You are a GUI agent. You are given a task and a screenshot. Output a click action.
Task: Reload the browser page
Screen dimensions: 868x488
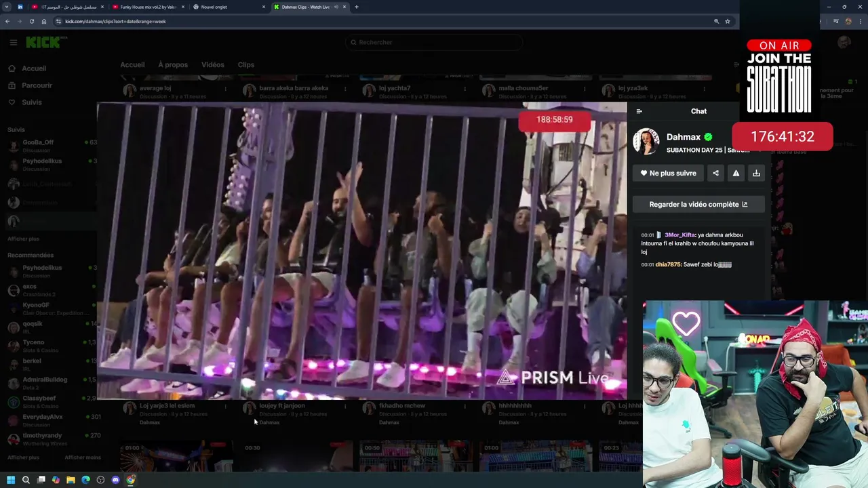(x=31, y=21)
